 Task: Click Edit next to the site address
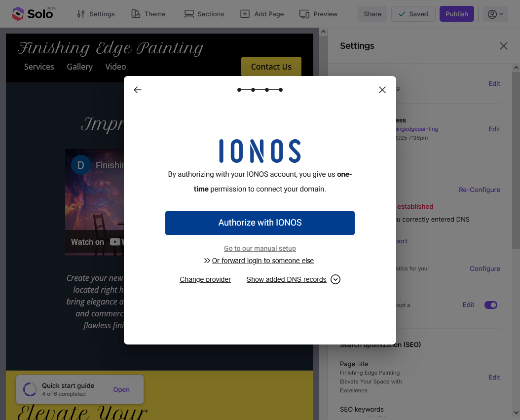[494, 129]
